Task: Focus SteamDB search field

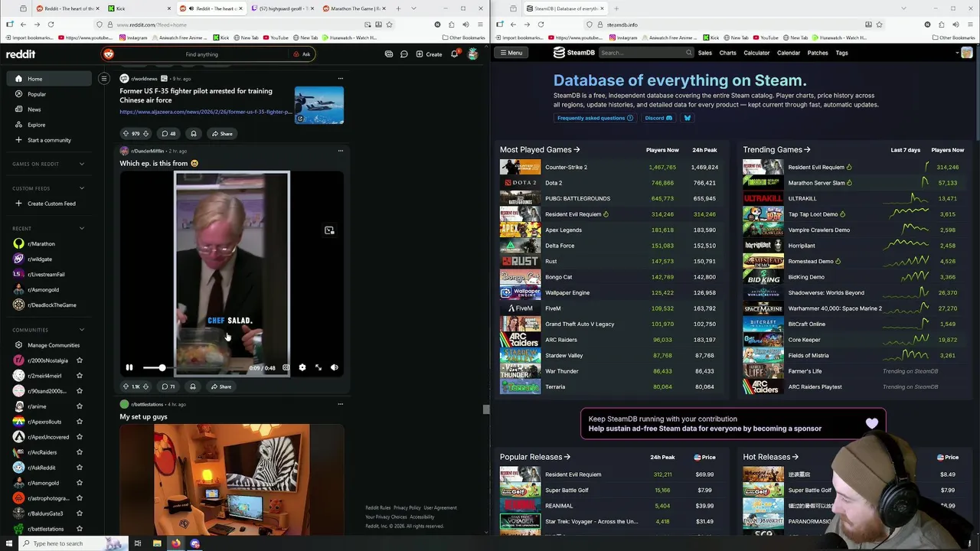Action: click(645, 53)
